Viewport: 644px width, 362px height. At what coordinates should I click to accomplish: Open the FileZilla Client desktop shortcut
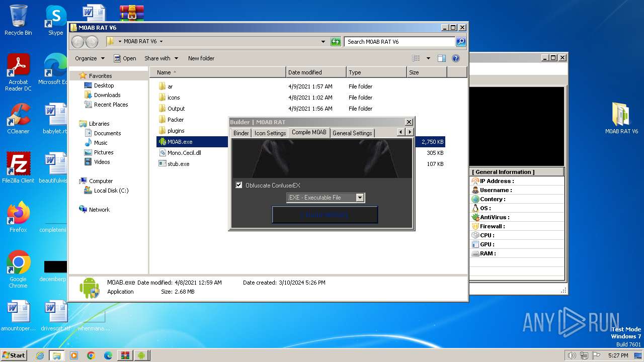[x=18, y=168]
